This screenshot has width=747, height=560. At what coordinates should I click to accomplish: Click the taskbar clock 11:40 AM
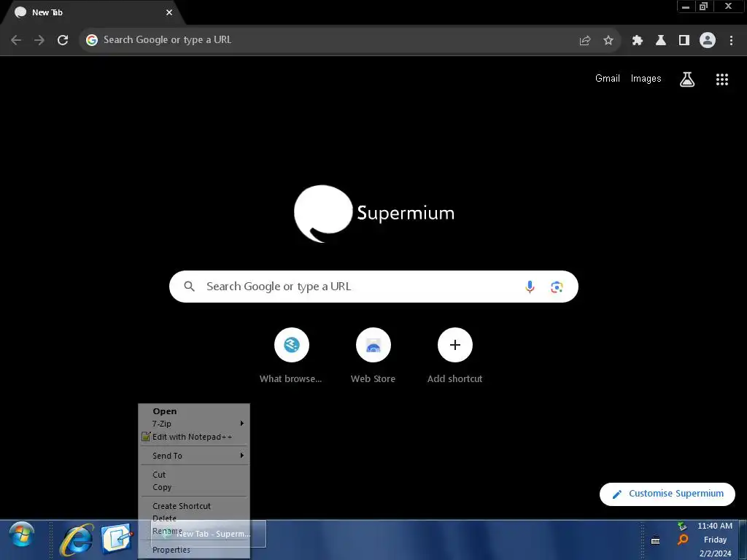715,526
